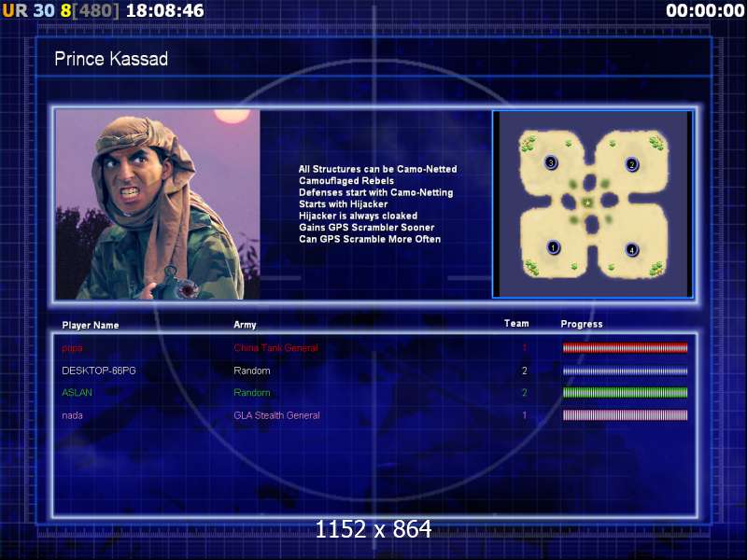Screen dimensions: 747x560
Task: Click 'Random' army in ASLAN row
Action: click(x=251, y=393)
